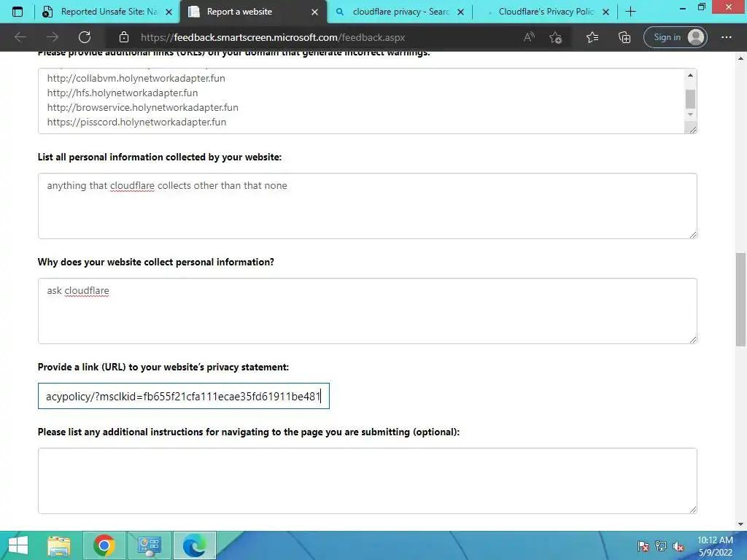Close the Reported Unsafe Site tab
This screenshot has height=560, width=747.
coord(169,12)
